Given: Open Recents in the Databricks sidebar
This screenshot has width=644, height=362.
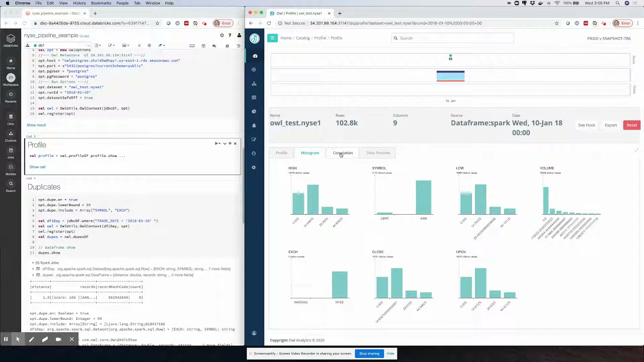Looking at the screenshot, I should click(x=11, y=97).
